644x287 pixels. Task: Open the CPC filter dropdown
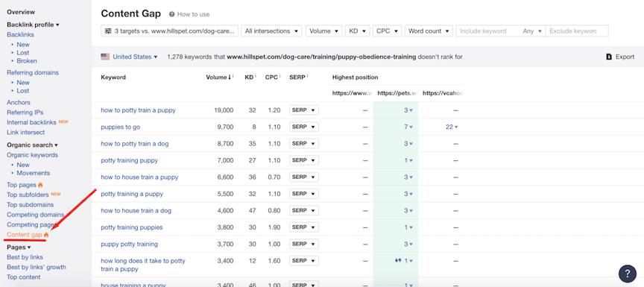click(388, 31)
